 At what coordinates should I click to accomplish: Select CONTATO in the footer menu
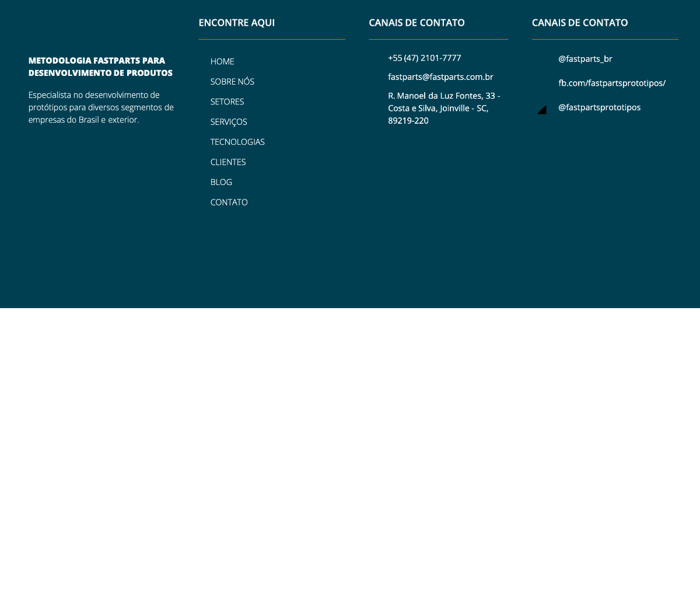(x=229, y=202)
